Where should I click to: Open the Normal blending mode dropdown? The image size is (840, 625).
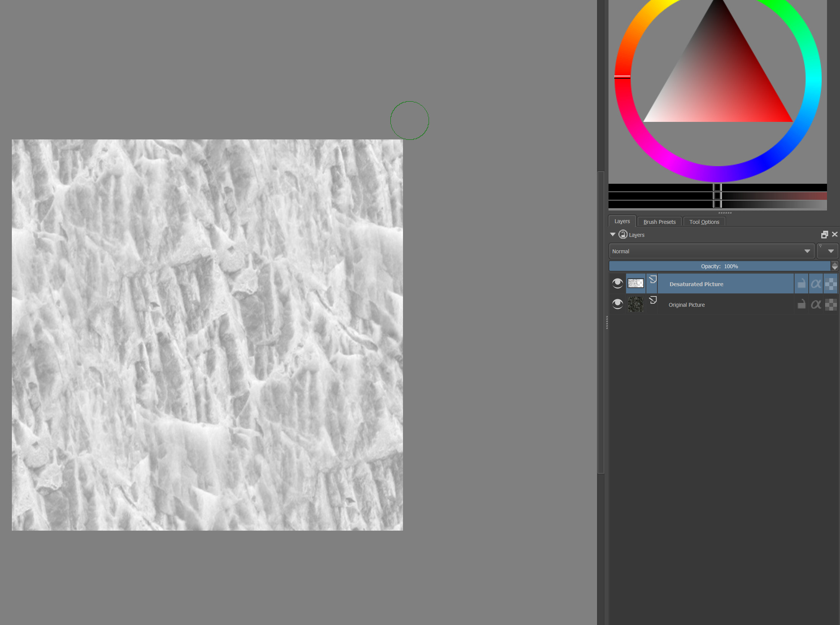pos(711,251)
